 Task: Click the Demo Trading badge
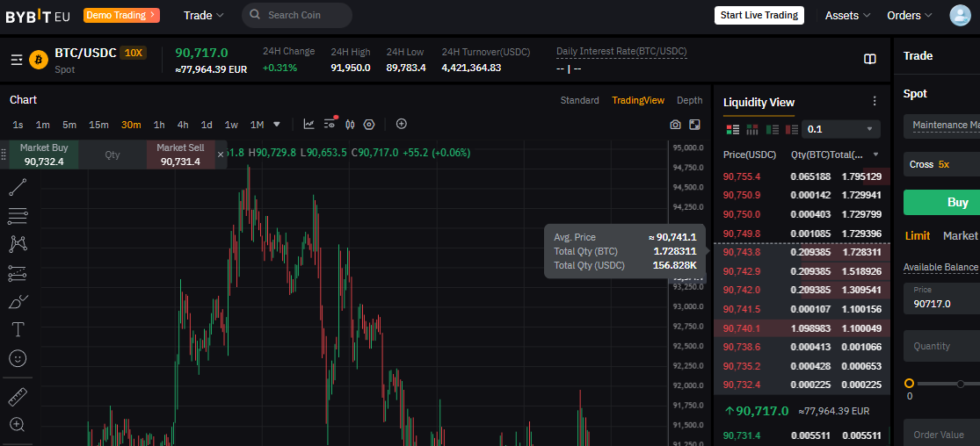(121, 15)
